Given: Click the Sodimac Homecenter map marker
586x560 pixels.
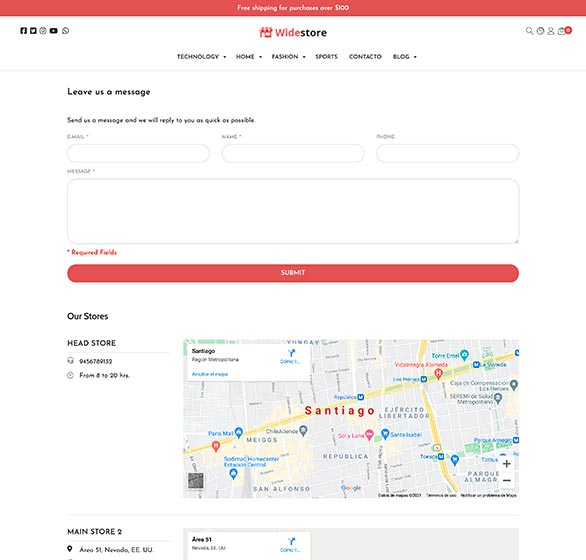Looking at the screenshot, I should [233, 474].
